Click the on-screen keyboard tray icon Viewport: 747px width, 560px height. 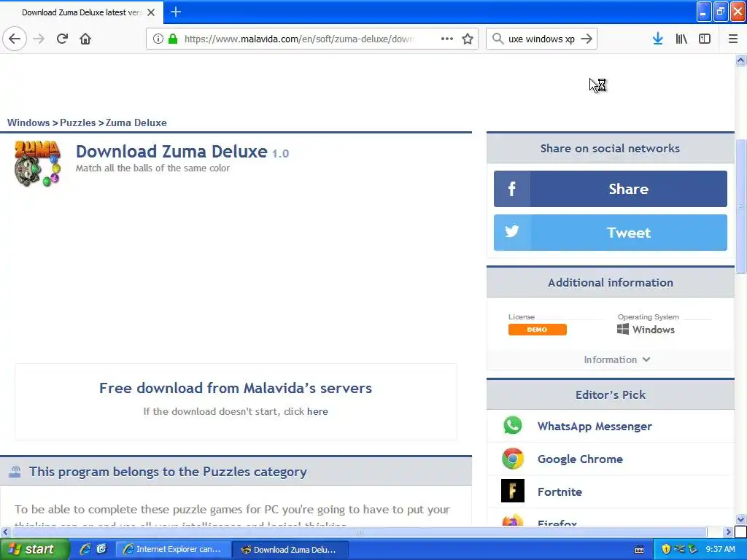639,550
